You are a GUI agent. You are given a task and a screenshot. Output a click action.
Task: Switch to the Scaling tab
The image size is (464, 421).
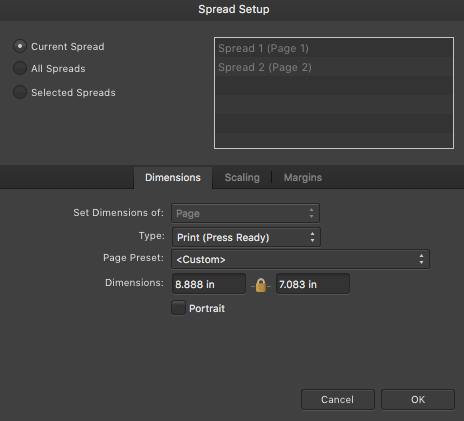tap(242, 177)
